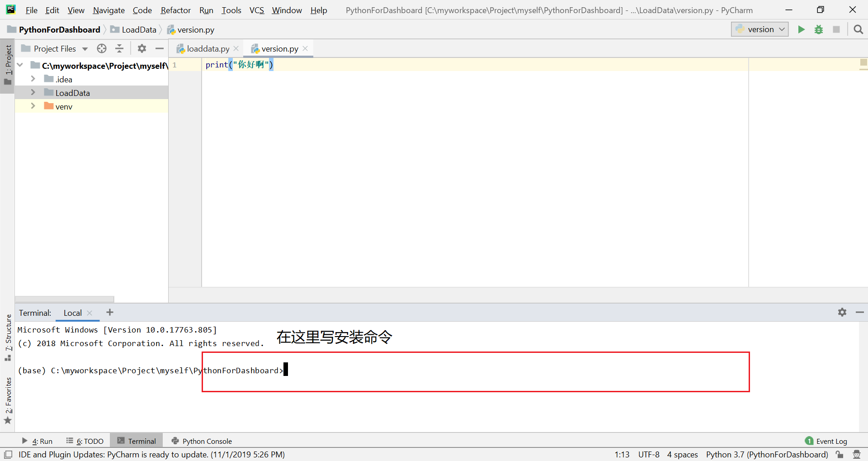Click the IDE and Plugin Updates message
The image size is (868, 461).
151,454
